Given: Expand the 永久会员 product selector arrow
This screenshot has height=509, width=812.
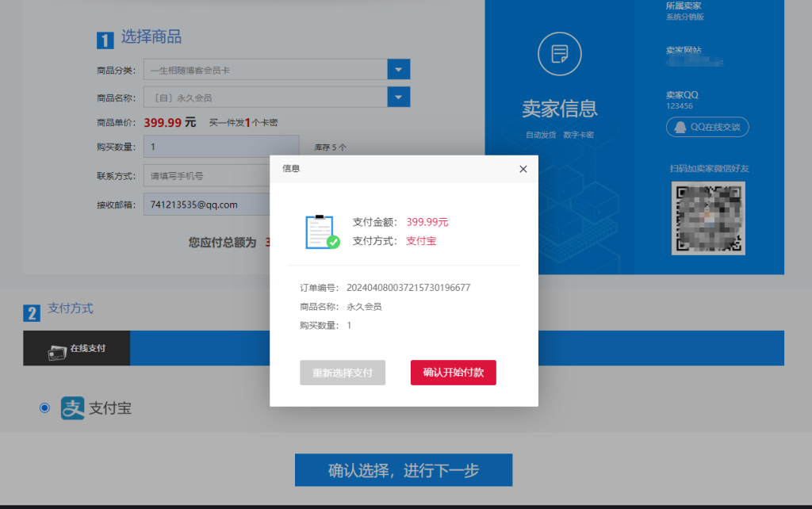Looking at the screenshot, I should click(x=397, y=97).
